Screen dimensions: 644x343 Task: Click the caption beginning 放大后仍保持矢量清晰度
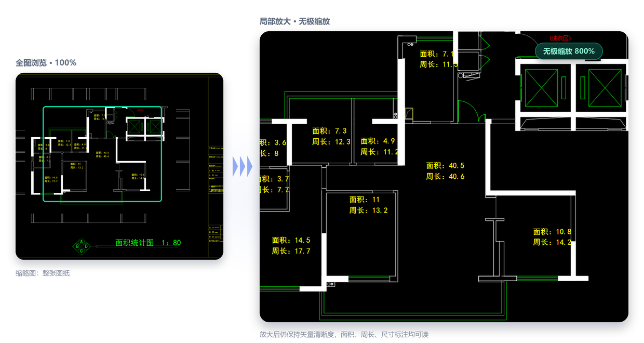point(344,335)
